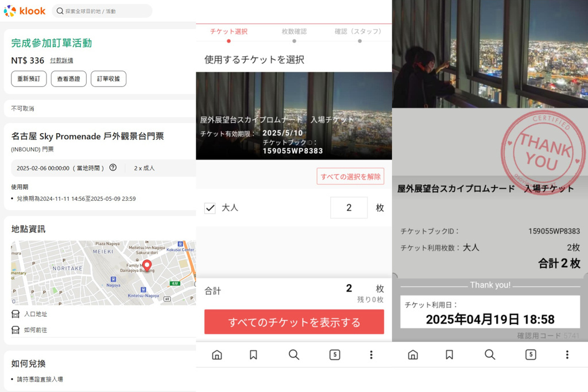Open the tab counter on the Thank you screen
The image size is (588, 392).
click(x=531, y=355)
